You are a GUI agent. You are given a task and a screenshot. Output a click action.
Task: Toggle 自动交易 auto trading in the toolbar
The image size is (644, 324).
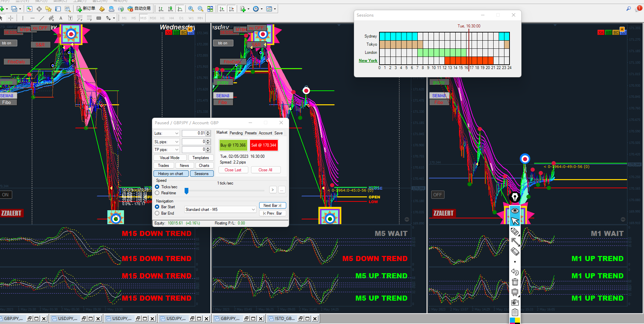point(139,9)
